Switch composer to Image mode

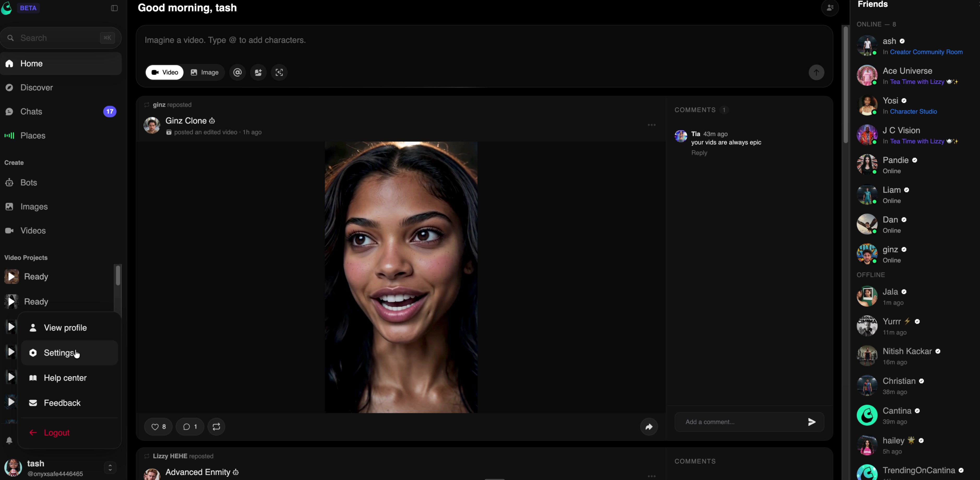pos(204,72)
